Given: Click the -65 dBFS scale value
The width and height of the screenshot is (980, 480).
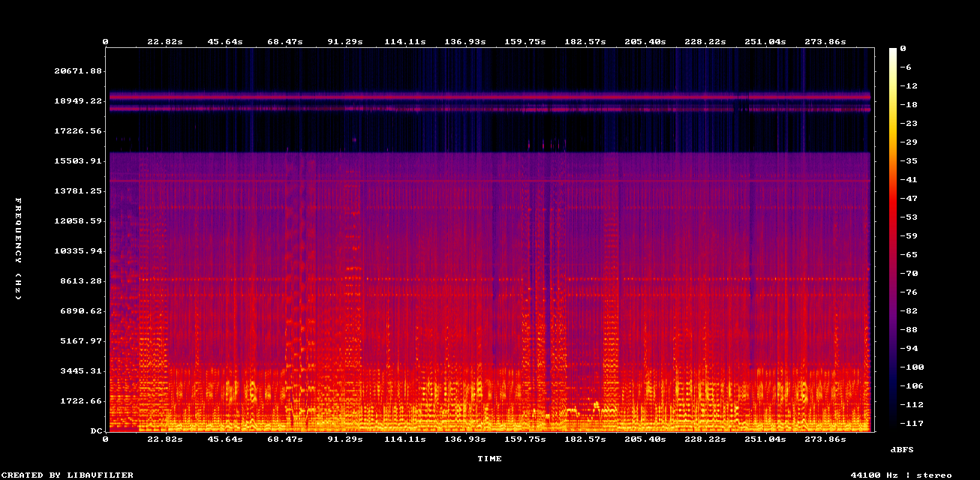Looking at the screenshot, I should pyautogui.click(x=909, y=255).
